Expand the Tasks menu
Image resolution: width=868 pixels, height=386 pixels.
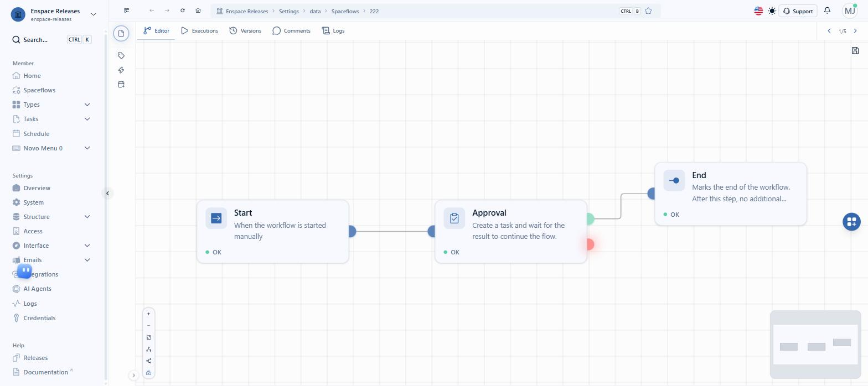click(x=87, y=119)
